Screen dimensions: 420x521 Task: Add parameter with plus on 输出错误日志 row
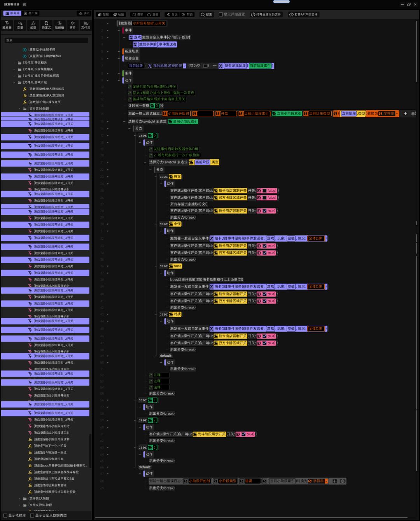[334, 481]
